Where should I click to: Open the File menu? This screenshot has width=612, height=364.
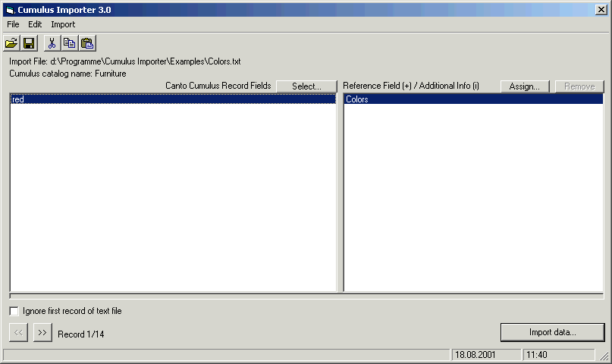click(13, 24)
